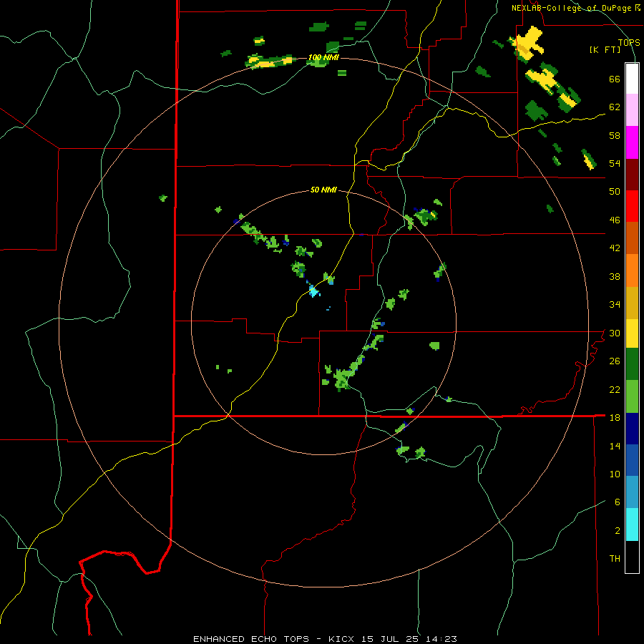Select the bright red legend swatch
This screenshot has width=644, height=644.
pyautogui.click(x=632, y=206)
